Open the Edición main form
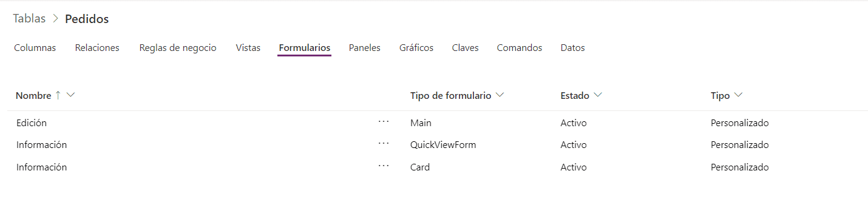 click(32, 123)
